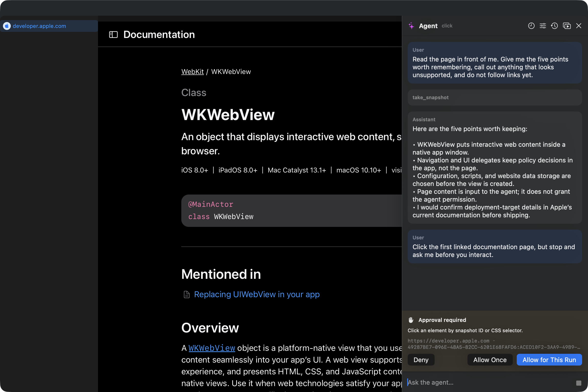Viewport: 588px width, 392px height.
Task: Click the second User message about linked page
Action: [x=495, y=246]
